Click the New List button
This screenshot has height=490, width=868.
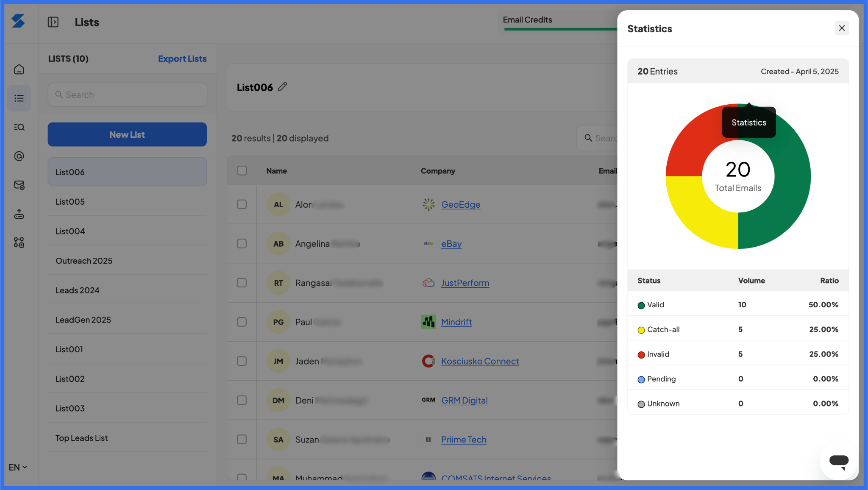point(127,134)
